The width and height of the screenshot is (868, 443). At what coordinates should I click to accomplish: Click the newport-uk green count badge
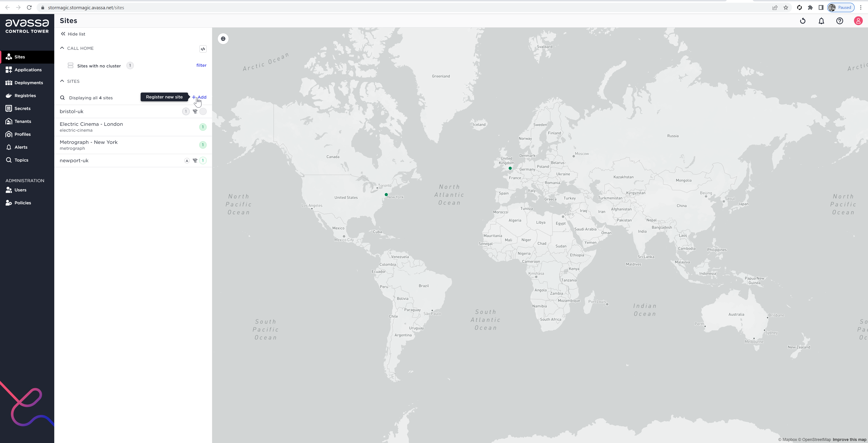click(x=203, y=161)
